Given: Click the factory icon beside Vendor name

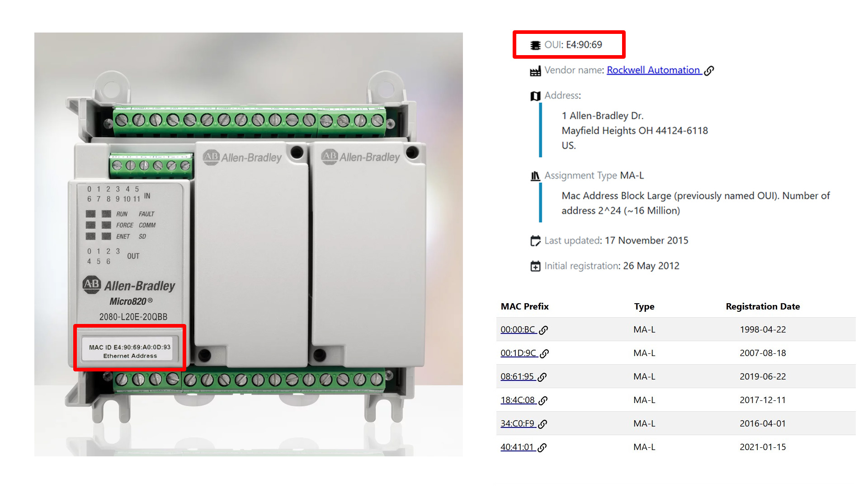Looking at the screenshot, I should 535,71.
